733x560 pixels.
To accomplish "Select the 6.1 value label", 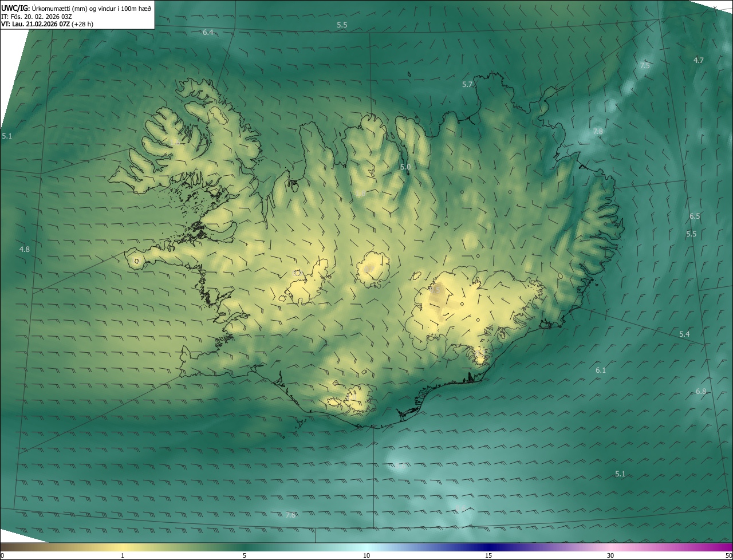I will [601, 370].
